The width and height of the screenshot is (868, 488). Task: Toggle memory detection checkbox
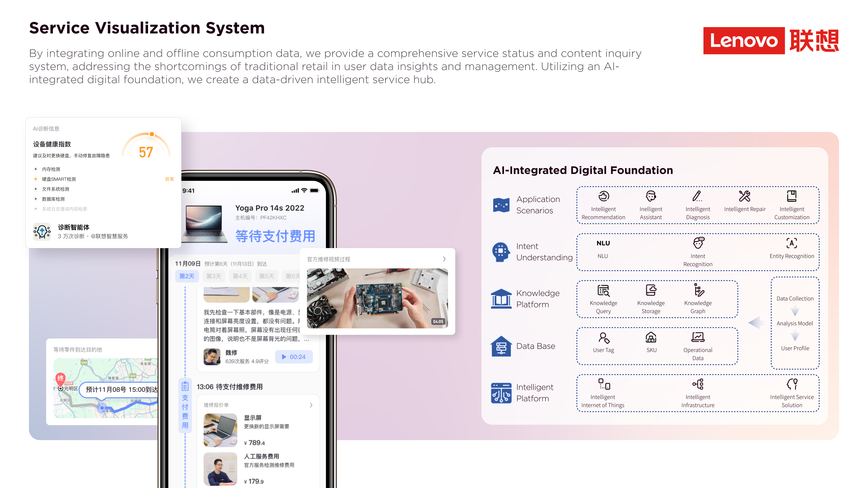[36, 169]
